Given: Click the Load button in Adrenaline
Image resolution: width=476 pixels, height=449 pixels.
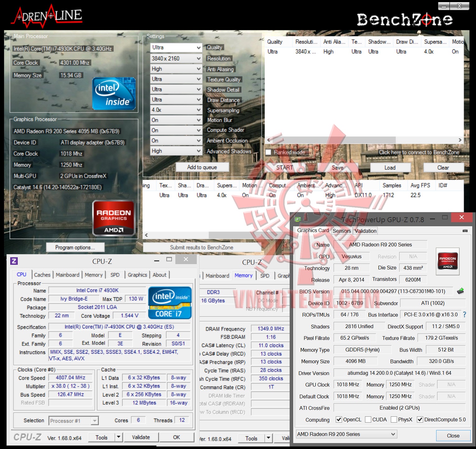Looking at the screenshot, I should pyautogui.click(x=390, y=167).
